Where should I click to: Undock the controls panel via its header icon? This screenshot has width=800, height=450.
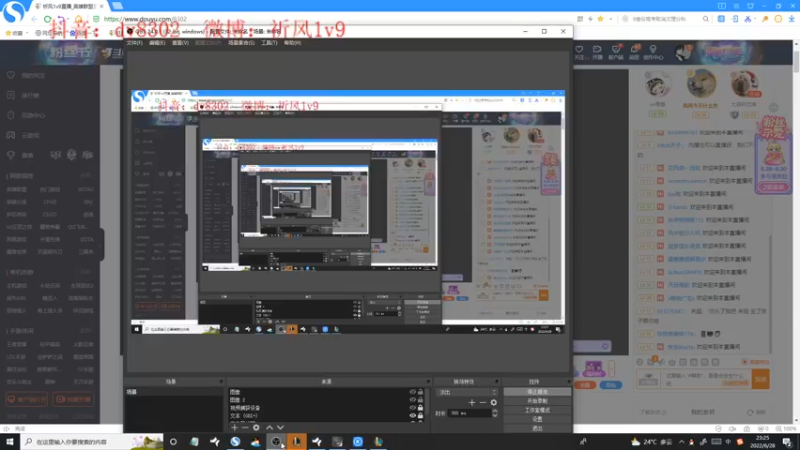coord(568,382)
